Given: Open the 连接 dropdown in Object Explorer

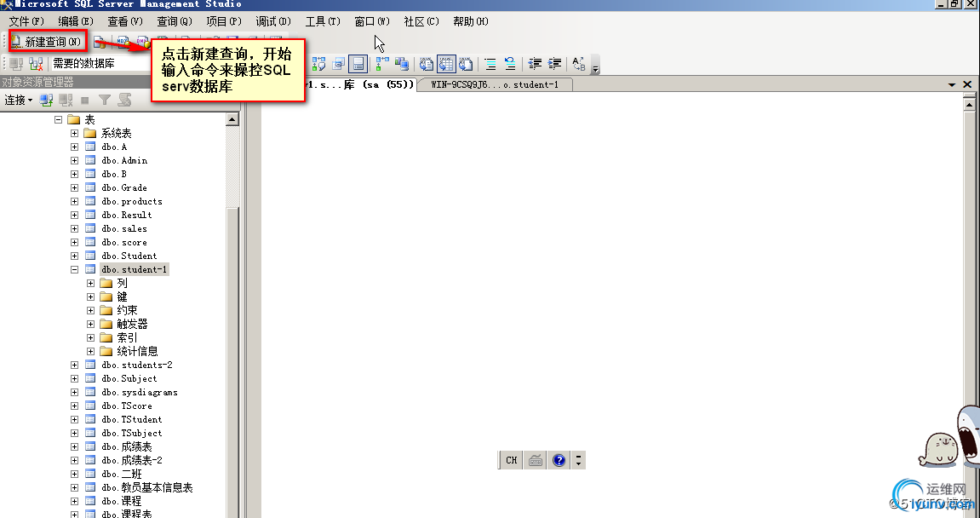Looking at the screenshot, I should (18, 100).
